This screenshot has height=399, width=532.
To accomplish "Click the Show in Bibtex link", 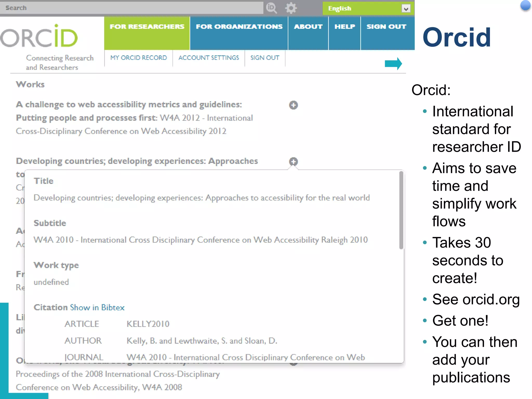I will pos(97,308).
